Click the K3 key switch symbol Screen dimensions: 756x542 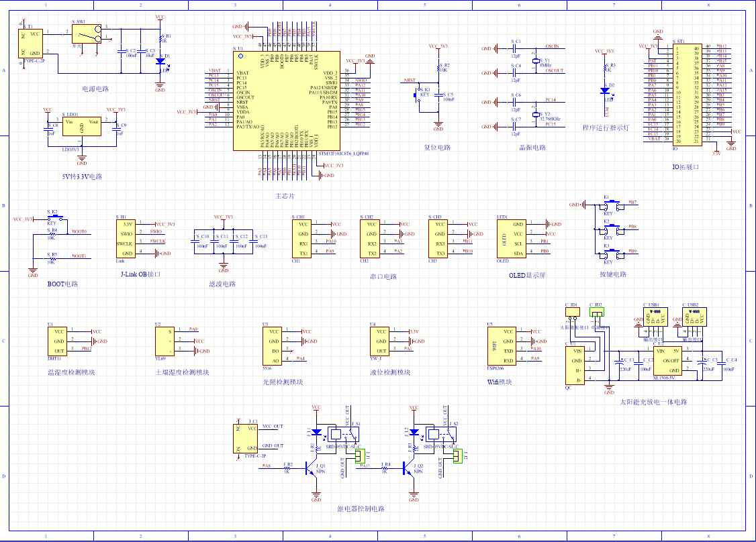click(x=612, y=255)
